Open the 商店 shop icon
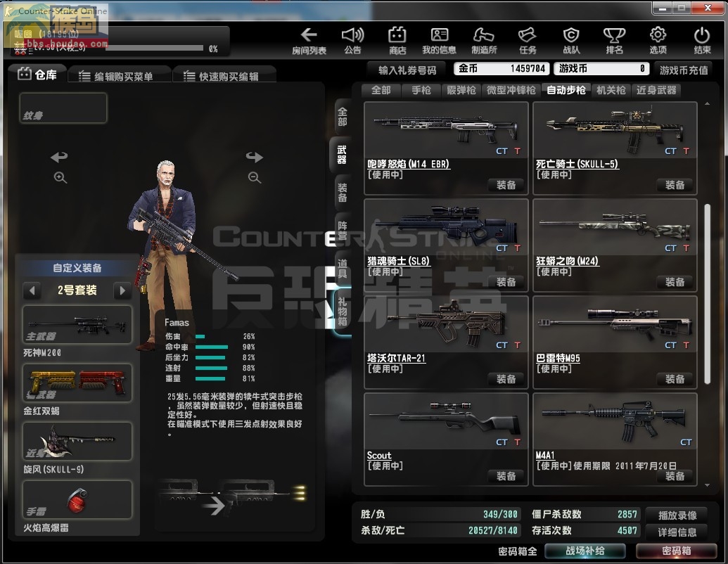 (397, 41)
